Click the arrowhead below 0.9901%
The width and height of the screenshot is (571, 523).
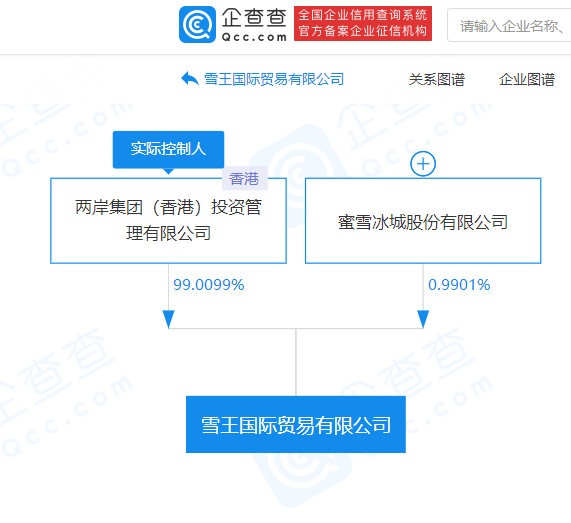coord(423,319)
